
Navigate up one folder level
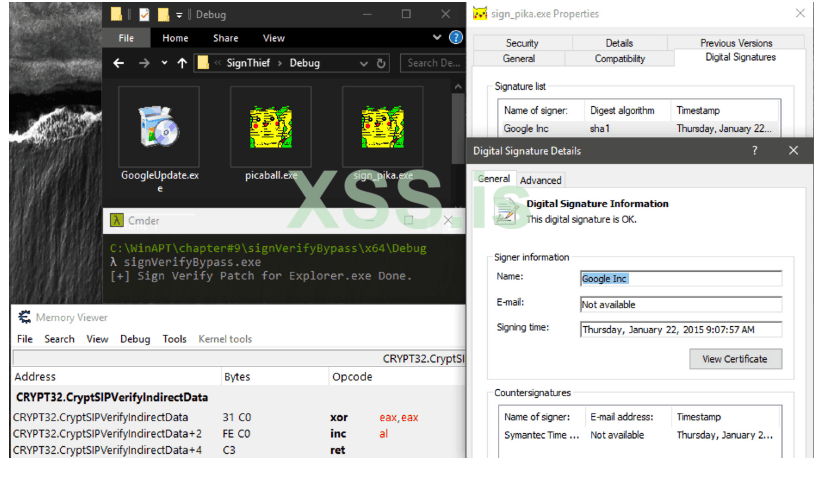coord(182,63)
